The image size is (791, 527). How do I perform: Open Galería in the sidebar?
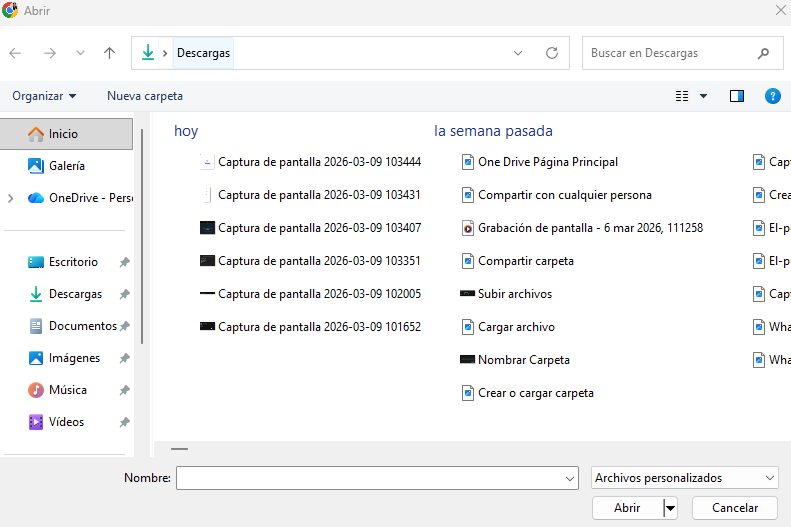coord(66,166)
